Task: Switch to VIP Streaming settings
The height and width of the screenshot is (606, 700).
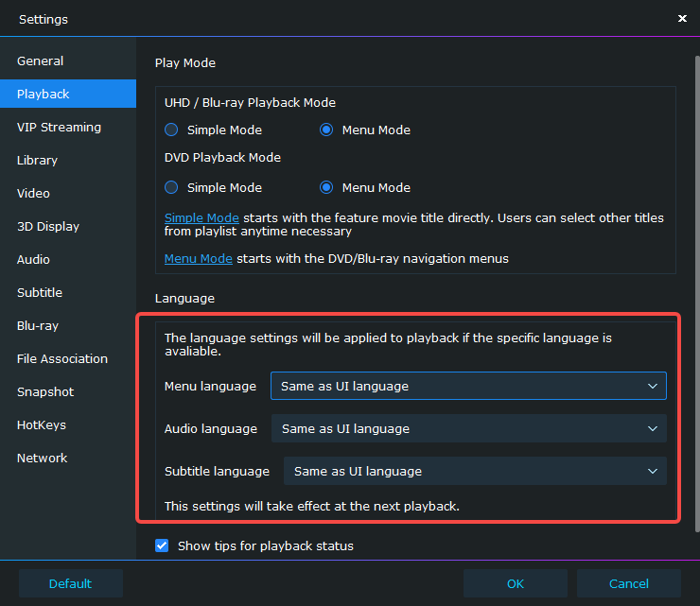Action: click(x=59, y=128)
